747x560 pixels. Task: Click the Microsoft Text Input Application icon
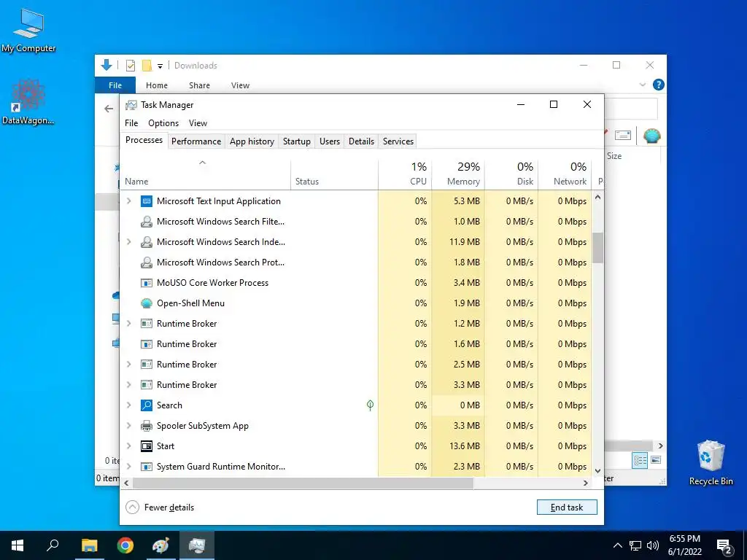coord(146,201)
